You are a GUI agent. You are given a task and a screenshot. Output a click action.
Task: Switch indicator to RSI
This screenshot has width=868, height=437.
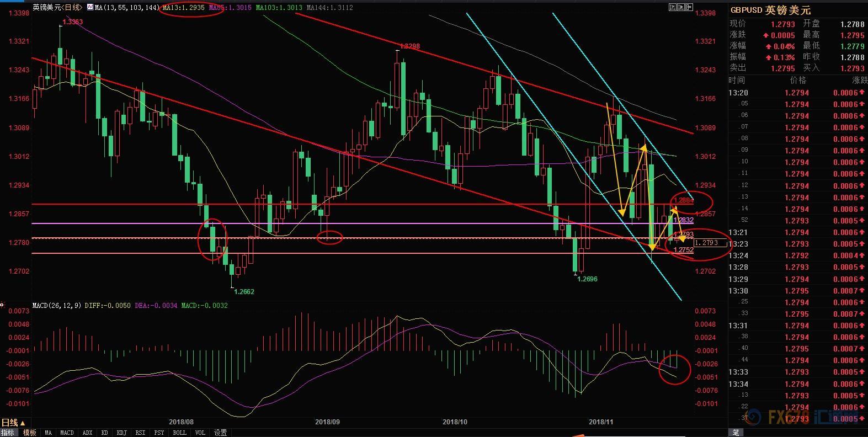click(140, 433)
